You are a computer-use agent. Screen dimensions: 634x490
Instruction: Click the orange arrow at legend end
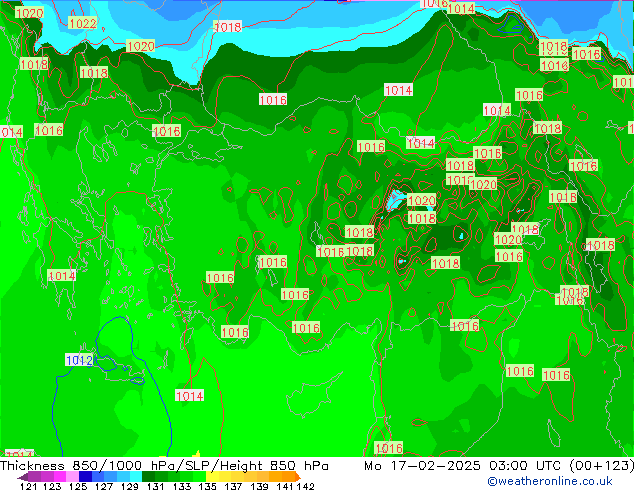click(x=298, y=477)
